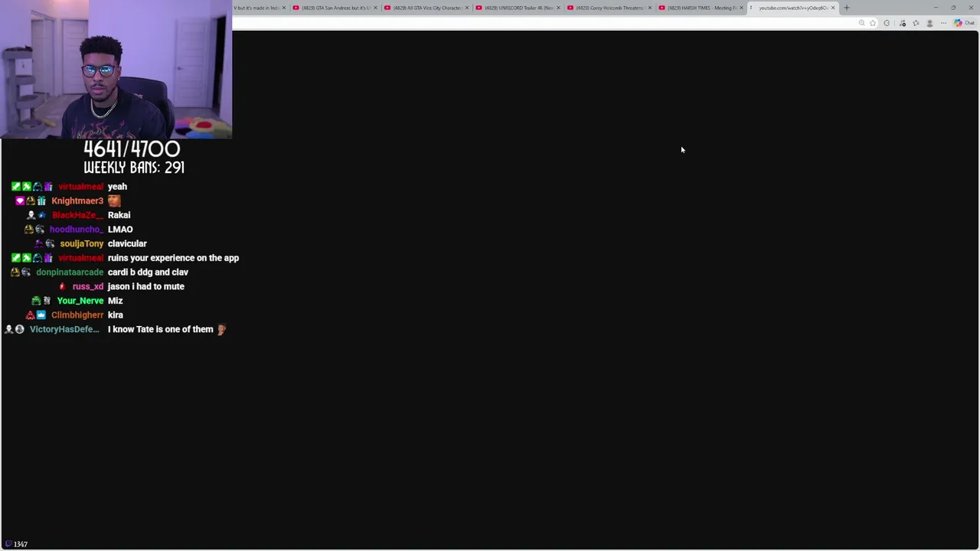The width and height of the screenshot is (980, 551).
Task: Click the emote image in Knightmaer3's message
Action: [114, 201]
